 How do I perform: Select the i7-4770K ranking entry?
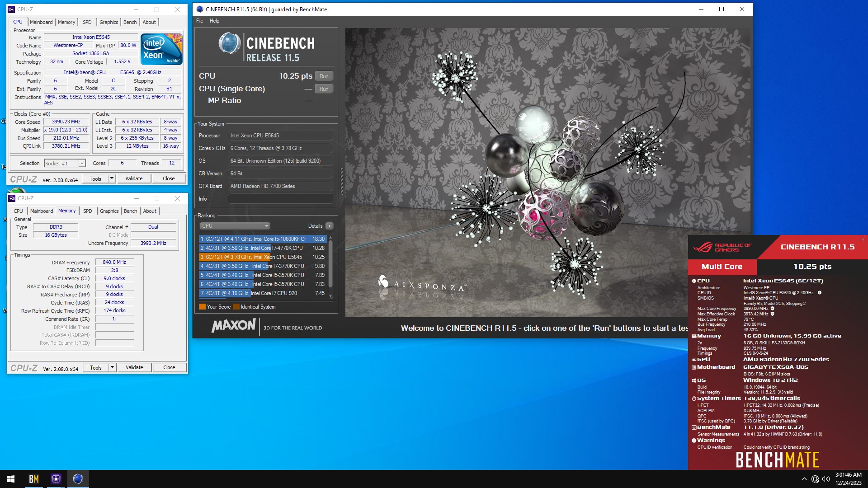[263, 248]
